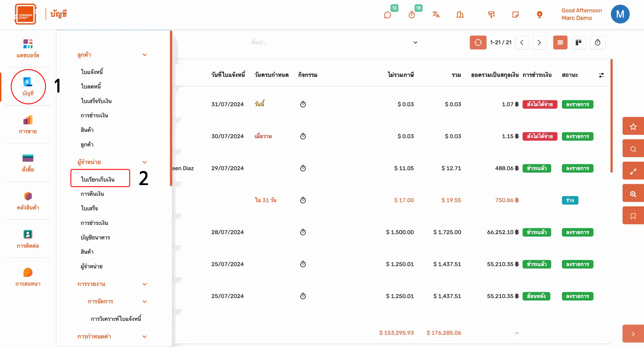644x347 pixels.
Task: Select ใบเรียกเก็บเงิน in vendor menu
Action: [x=98, y=179]
